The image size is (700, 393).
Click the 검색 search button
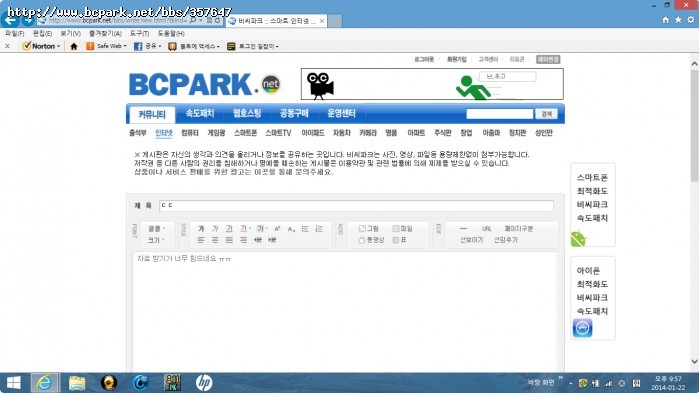pos(546,114)
